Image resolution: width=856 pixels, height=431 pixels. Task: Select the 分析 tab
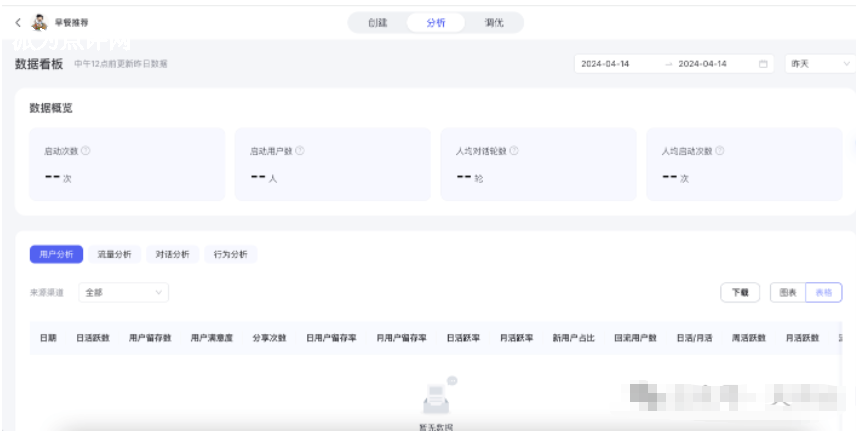[x=436, y=23]
